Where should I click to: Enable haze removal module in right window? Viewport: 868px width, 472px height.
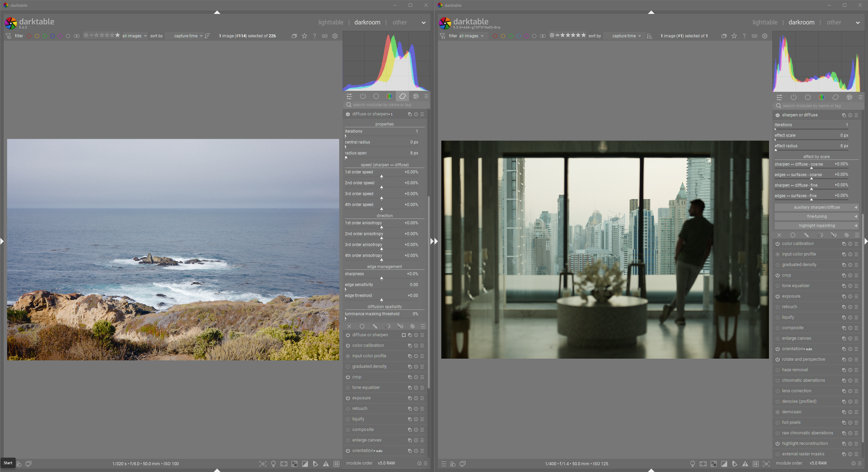click(x=777, y=370)
